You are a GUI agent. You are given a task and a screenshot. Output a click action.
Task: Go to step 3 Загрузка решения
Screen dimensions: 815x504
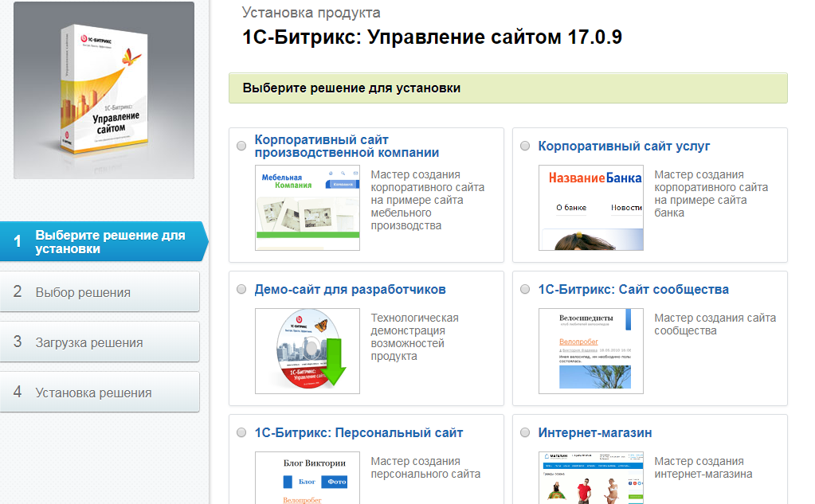(100, 342)
